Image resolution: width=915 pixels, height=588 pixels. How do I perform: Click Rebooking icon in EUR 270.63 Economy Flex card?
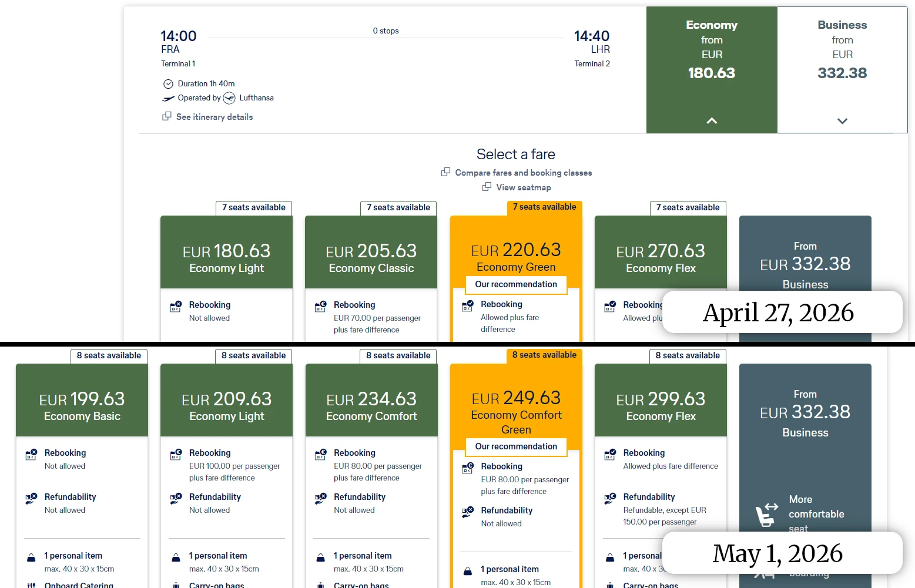pos(610,306)
